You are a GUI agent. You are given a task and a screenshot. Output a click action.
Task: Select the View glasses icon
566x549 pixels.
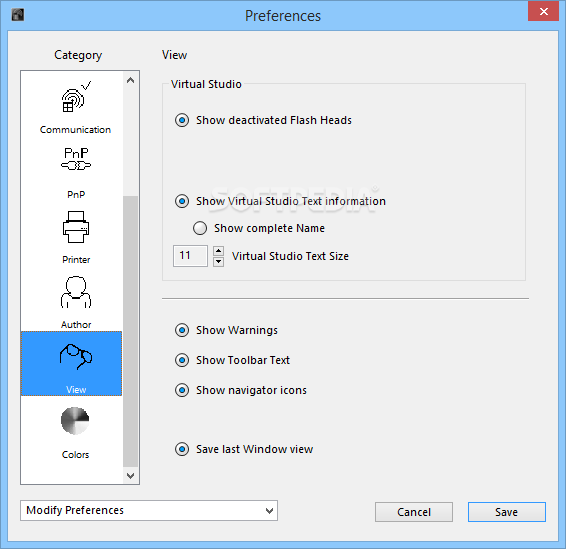coord(76,357)
